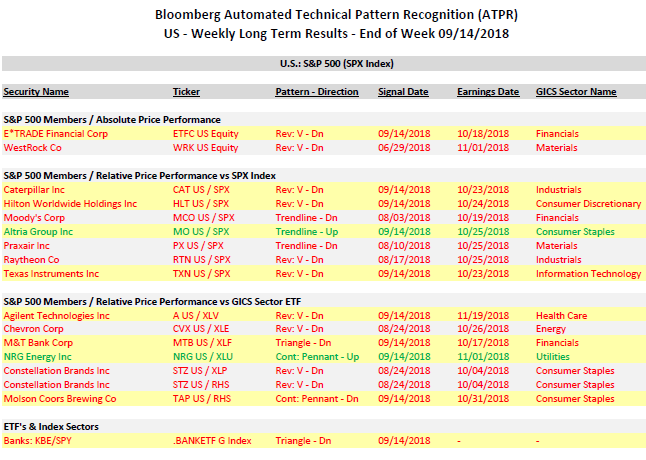
Task: Click the Relative Price Performance vs SPX Index heading
Action: point(140,176)
